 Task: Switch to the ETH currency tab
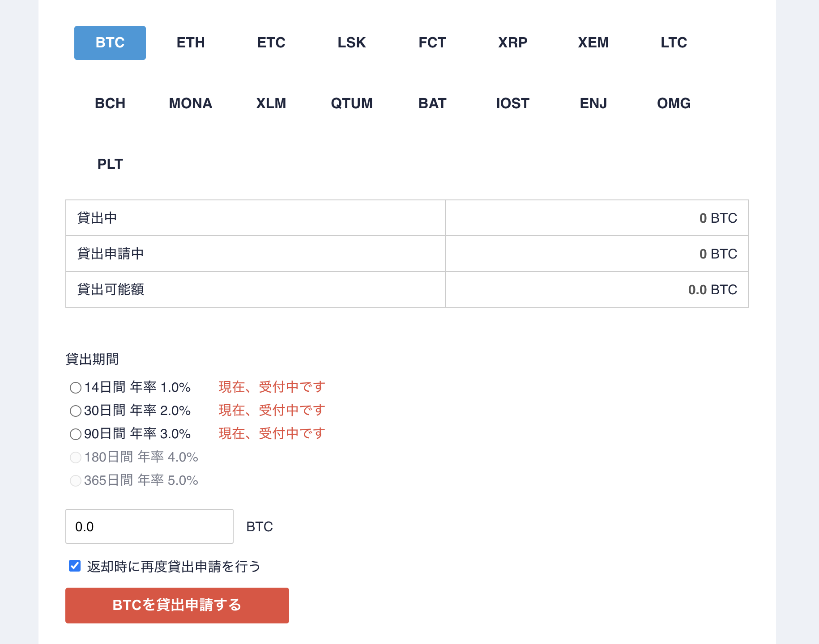(191, 42)
